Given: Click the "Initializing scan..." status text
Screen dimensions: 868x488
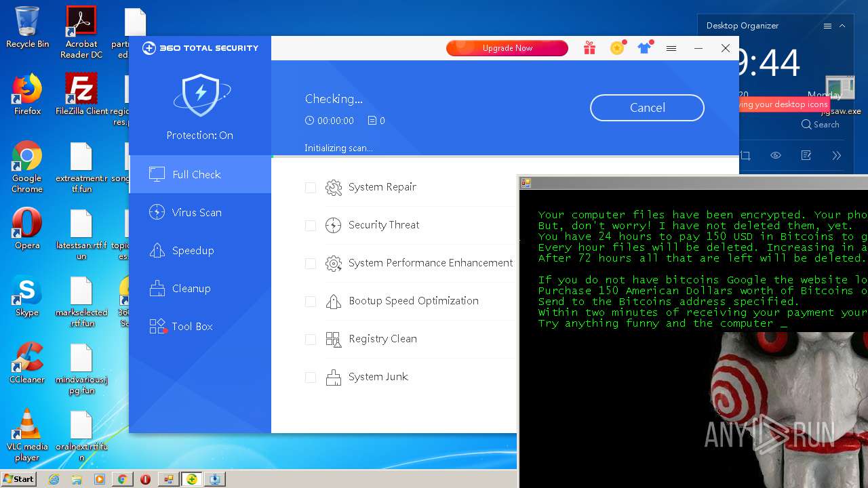Looking at the screenshot, I should click(338, 148).
